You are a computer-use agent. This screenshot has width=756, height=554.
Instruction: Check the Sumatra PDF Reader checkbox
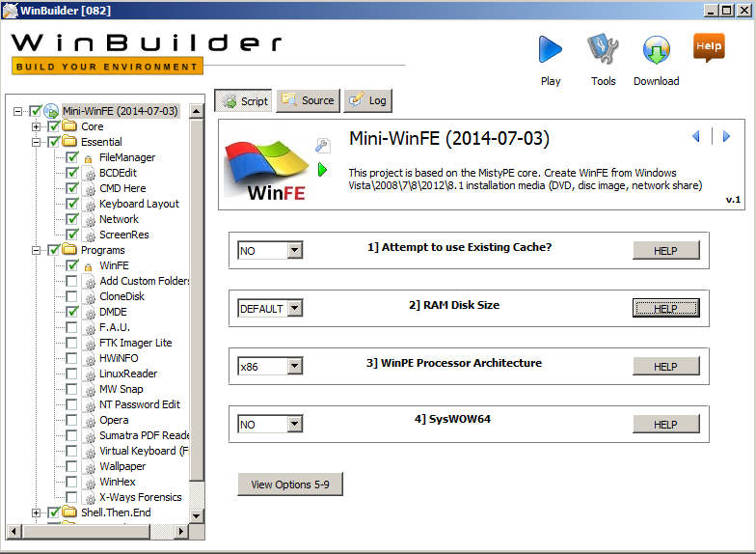coord(71,435)
